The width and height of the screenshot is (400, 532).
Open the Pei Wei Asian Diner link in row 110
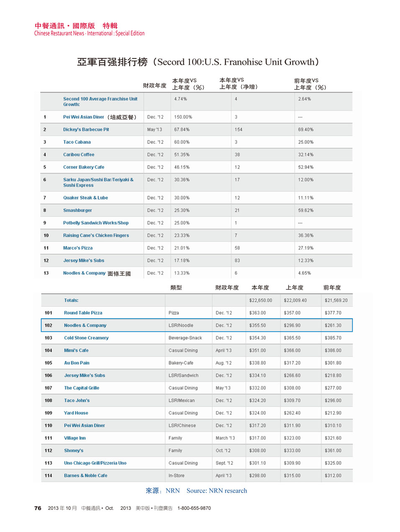click(85, 426)
